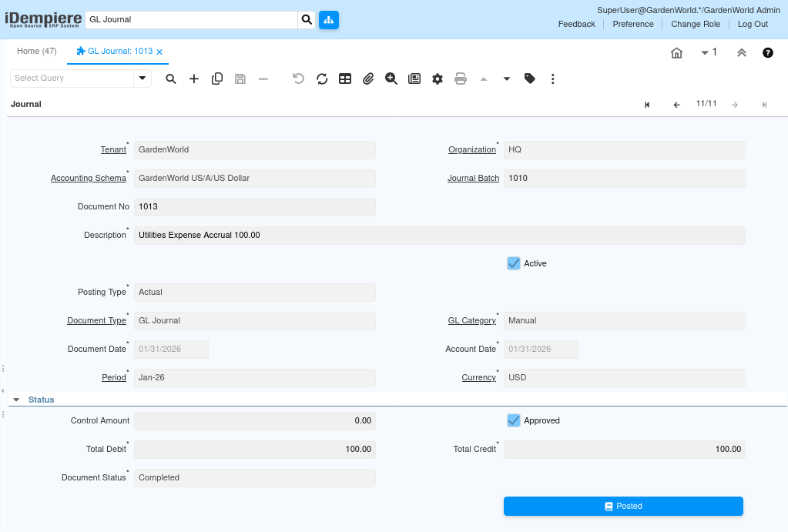
Task: Click the Period label link
Action: click(x=113, y=377)
